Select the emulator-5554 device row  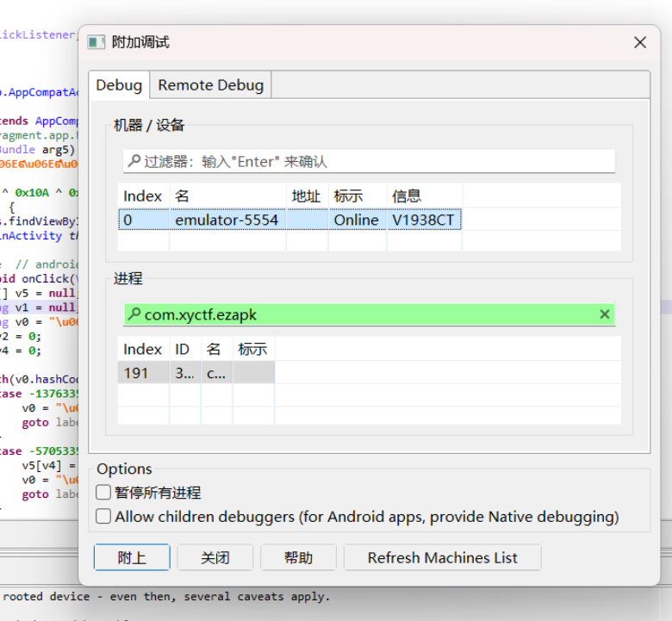tap(227, 220)
